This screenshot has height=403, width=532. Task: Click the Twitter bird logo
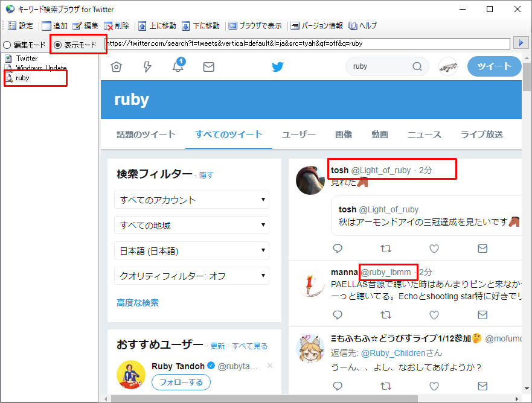point(278,67)
